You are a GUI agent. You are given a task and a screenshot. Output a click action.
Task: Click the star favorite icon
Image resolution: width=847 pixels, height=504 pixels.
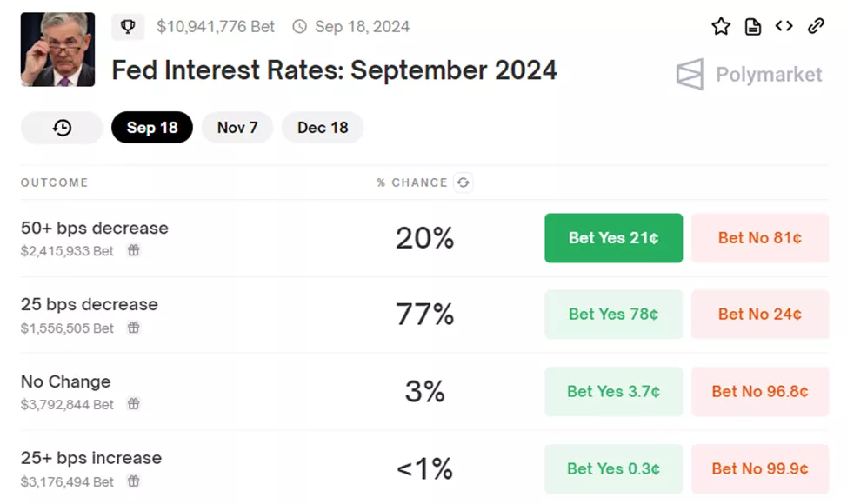point(721,27)
